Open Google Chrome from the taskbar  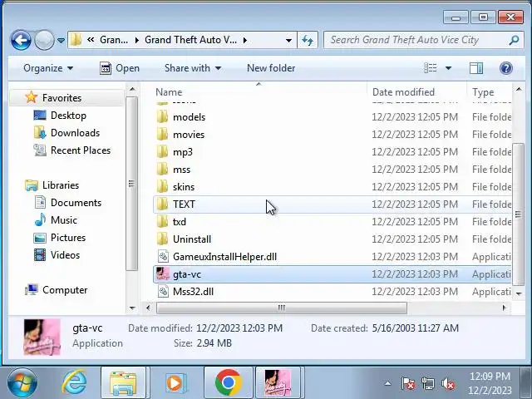[229, 383]
